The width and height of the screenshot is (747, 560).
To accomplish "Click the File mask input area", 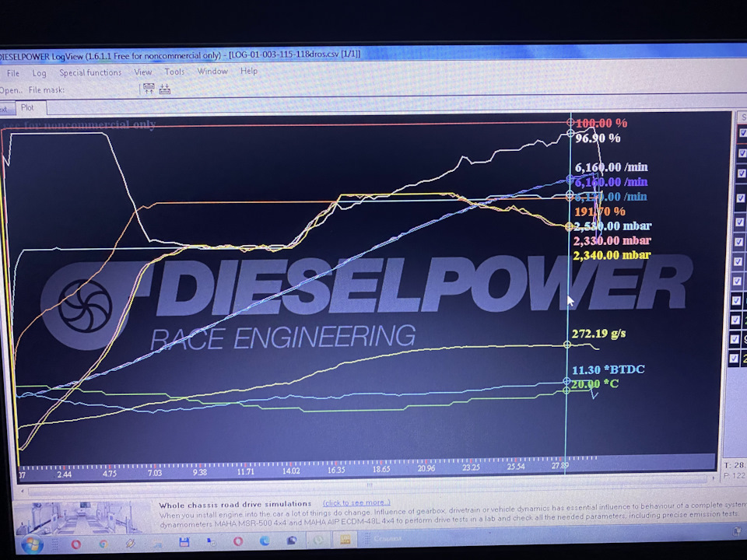I will [100, 89].
